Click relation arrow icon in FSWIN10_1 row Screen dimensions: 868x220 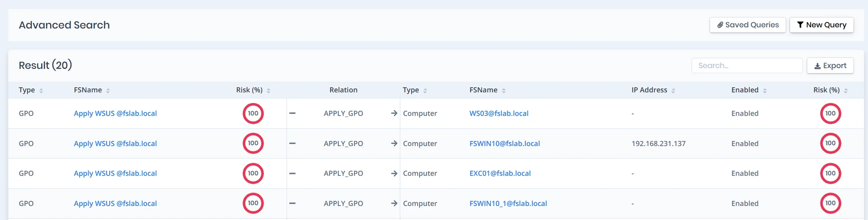click(x=394, y=204)
